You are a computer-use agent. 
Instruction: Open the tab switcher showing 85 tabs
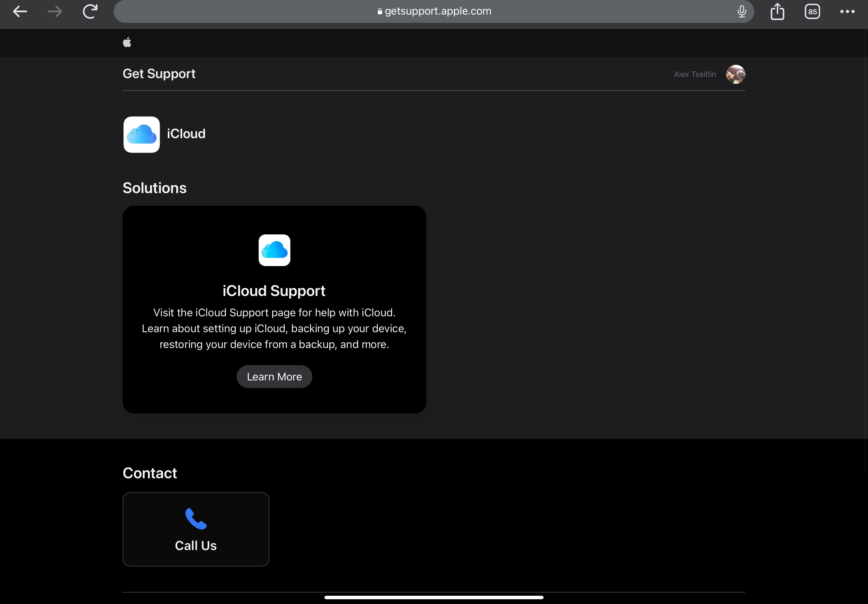pos(812,11)
